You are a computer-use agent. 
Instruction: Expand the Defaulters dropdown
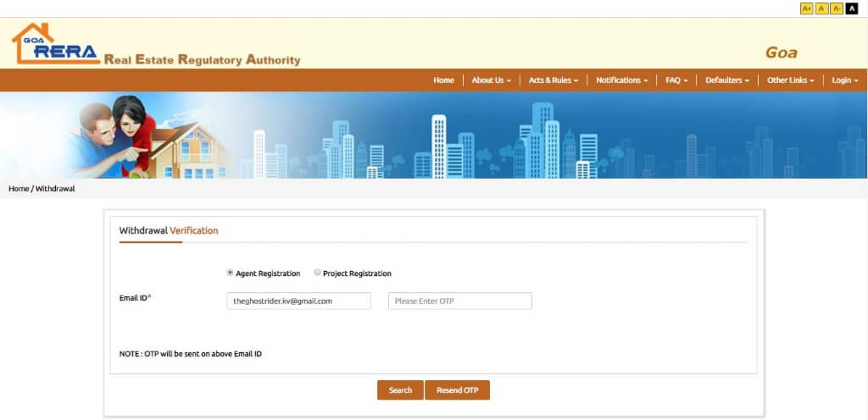click(x=726, y=80)
